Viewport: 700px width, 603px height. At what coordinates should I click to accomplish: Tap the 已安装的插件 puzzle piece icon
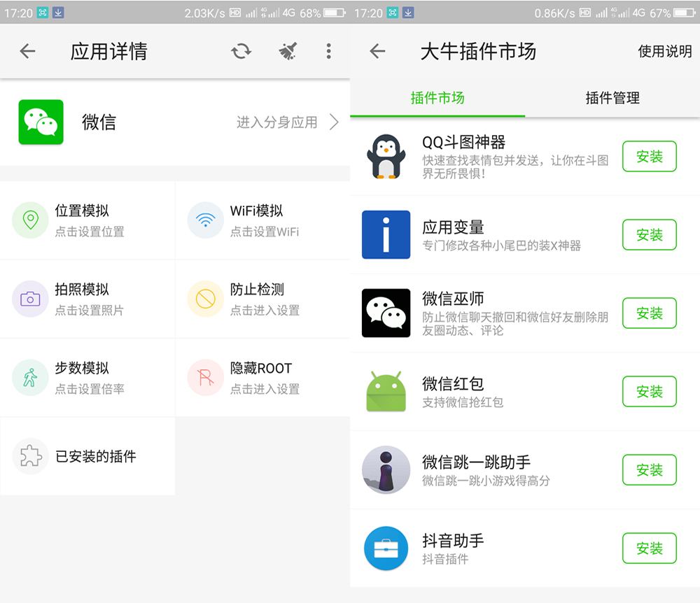pos(30,456)
